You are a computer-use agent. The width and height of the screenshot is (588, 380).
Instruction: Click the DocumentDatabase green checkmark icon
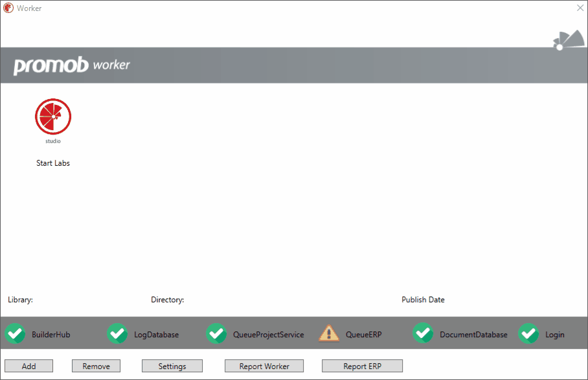(x=423, y=333)
